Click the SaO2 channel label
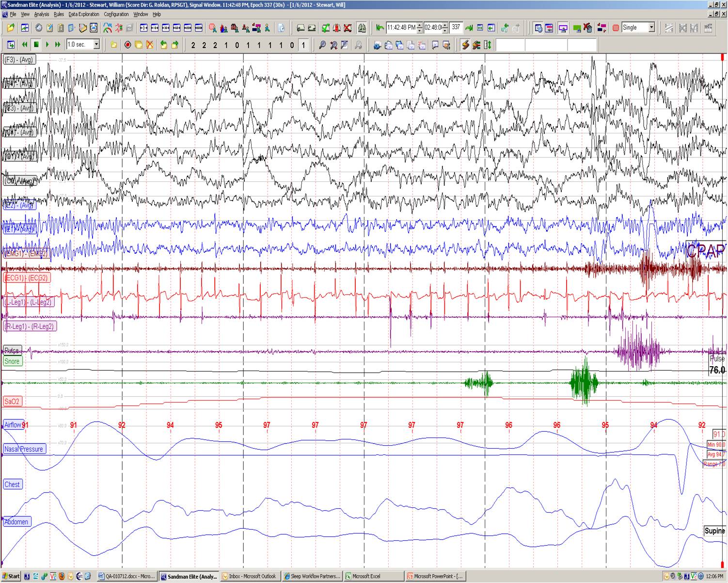The image size is (728, 583). pos(12,402)
